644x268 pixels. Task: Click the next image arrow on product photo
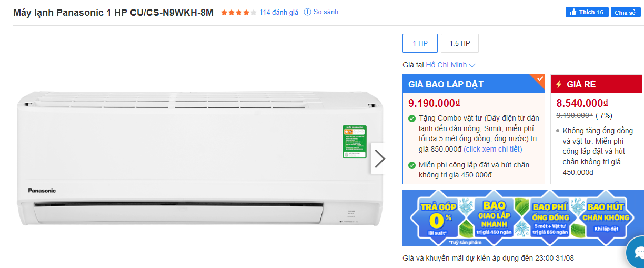tap(379, 158)
